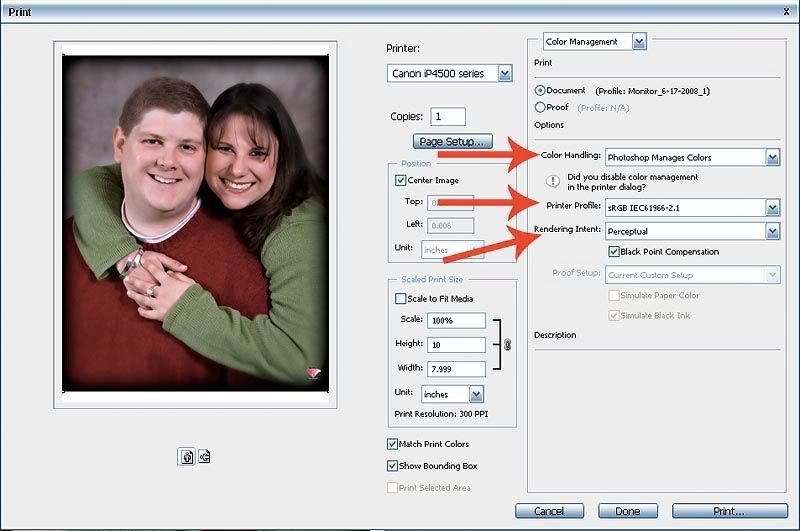800x531 pixels.
Task: Select the Document radio button
Action: pos(541,91)
